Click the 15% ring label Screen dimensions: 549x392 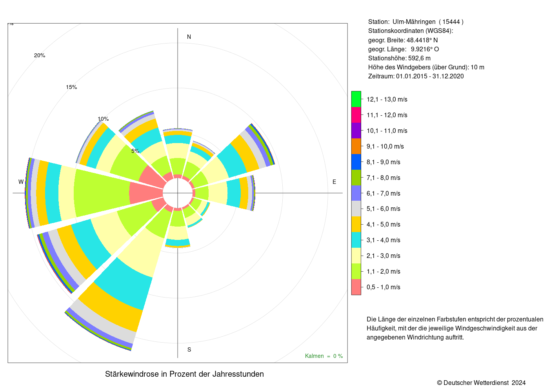(71, 87)
